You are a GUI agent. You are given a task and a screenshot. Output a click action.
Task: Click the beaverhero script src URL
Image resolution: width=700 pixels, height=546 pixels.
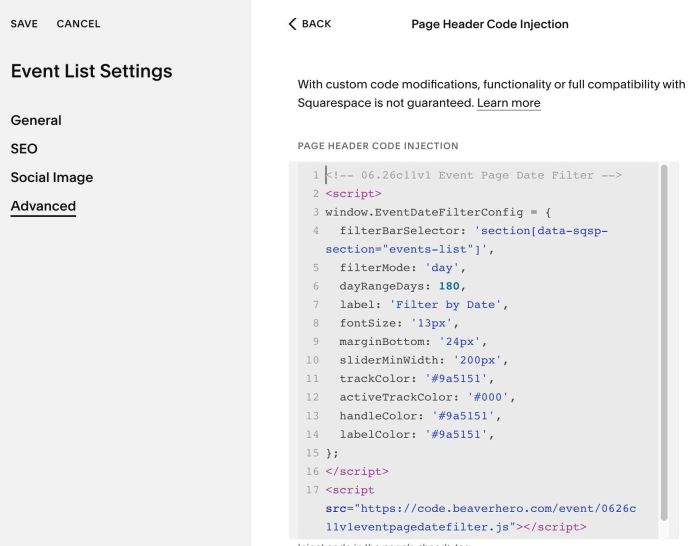click(x=481, y=518)
